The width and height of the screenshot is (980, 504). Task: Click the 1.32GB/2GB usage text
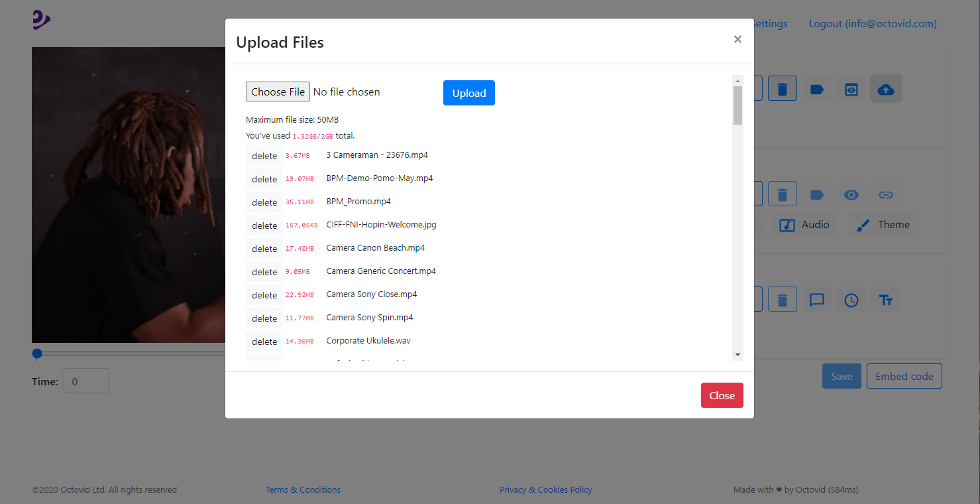coord(313,136)
